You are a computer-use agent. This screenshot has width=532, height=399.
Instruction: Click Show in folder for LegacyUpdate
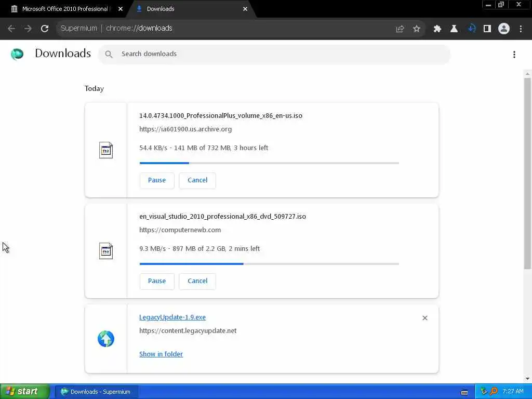point(161,354)
